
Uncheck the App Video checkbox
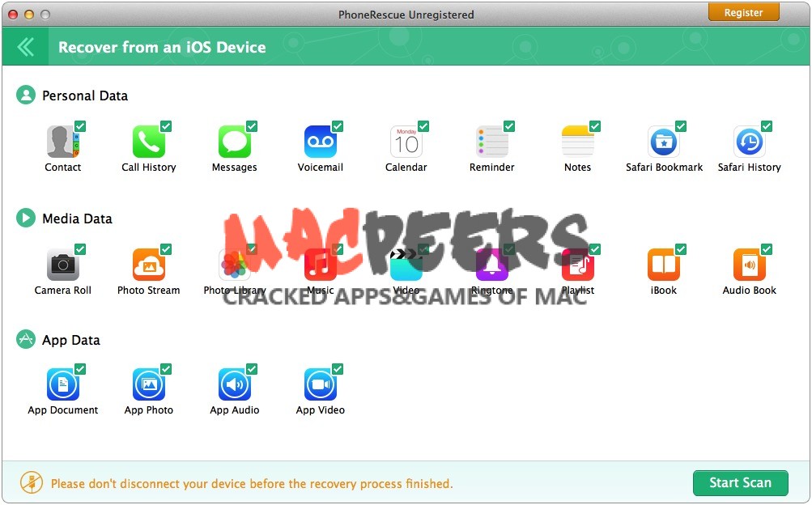338,368
